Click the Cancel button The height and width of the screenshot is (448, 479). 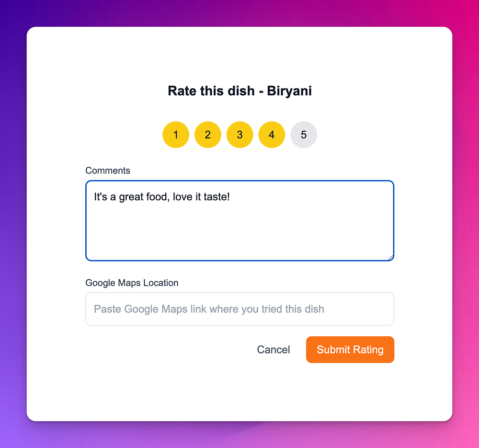(274, 350)
